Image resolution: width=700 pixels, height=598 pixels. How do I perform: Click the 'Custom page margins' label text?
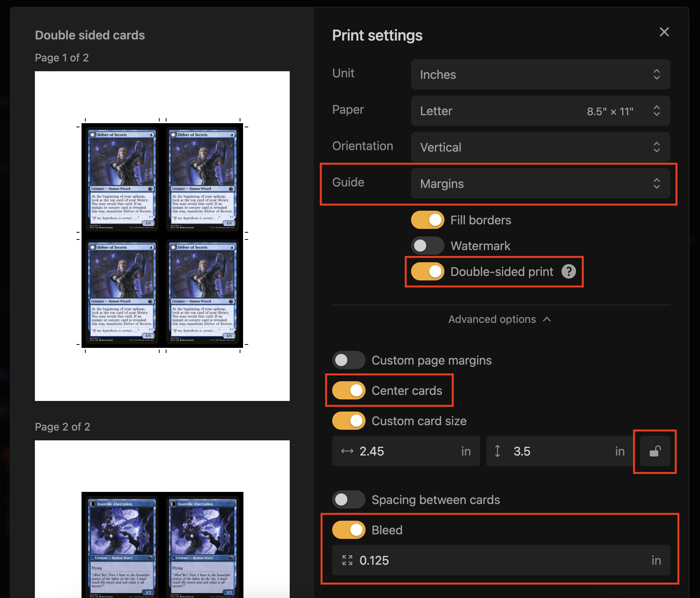coord(432,360)
